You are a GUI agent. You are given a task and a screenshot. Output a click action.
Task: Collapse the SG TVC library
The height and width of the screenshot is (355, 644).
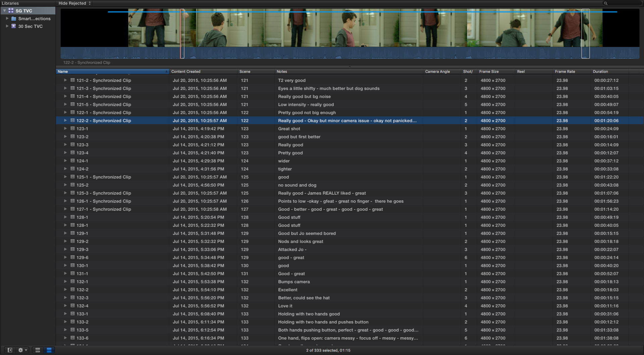point(4,11)
